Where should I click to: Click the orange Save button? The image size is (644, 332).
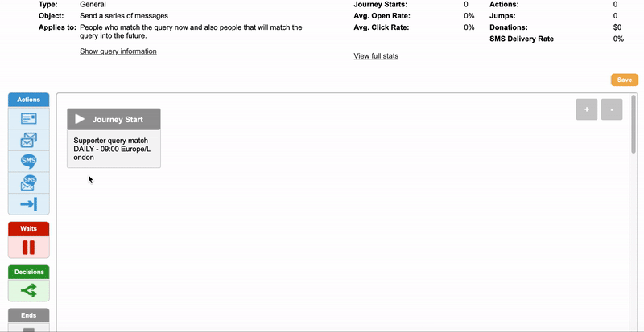coord(625,80)
